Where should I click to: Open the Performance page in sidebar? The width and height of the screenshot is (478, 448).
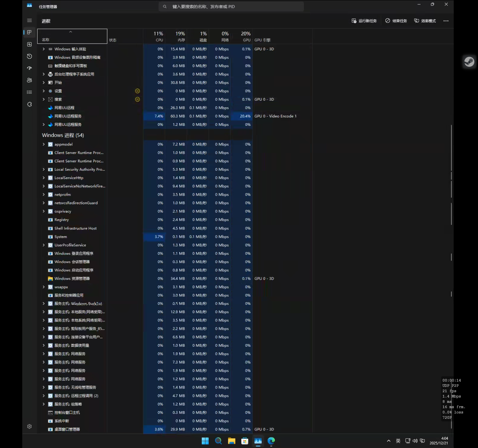click(29, 45)
